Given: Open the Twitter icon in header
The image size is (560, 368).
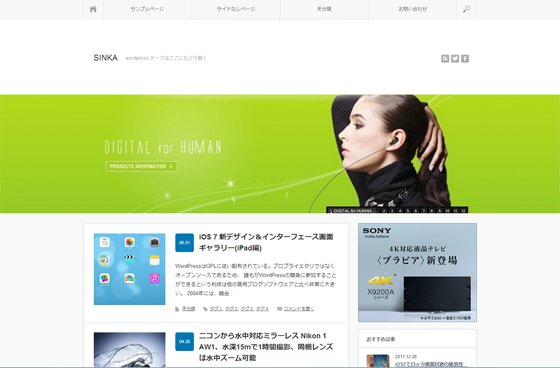Looking at the screenshot, I should [x=455, y=59].
